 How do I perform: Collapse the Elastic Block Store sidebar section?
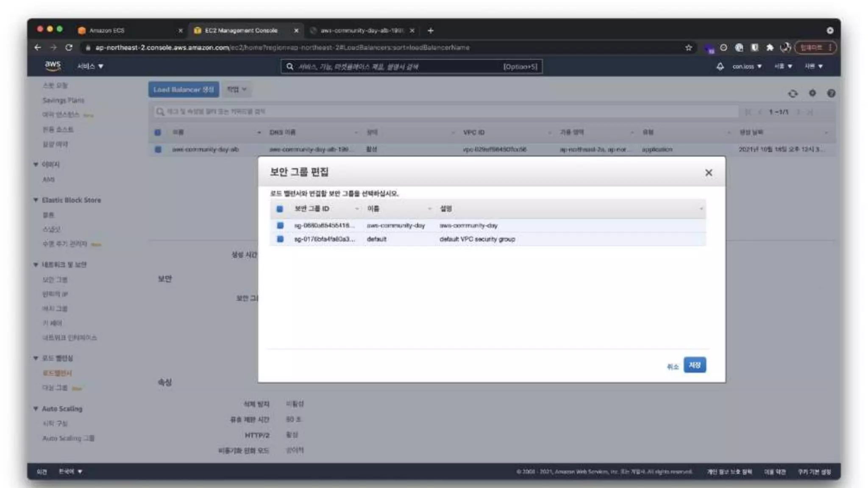point(36,200)
